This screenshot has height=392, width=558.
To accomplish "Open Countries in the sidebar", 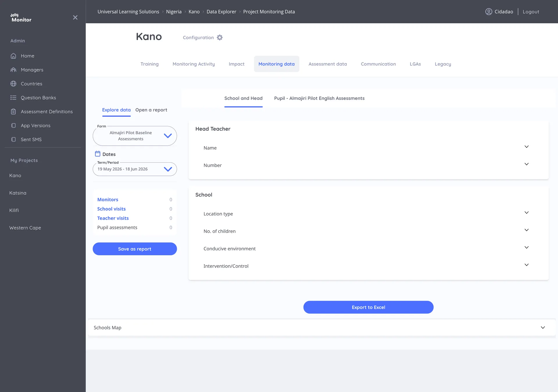I will tap(31, 84).
